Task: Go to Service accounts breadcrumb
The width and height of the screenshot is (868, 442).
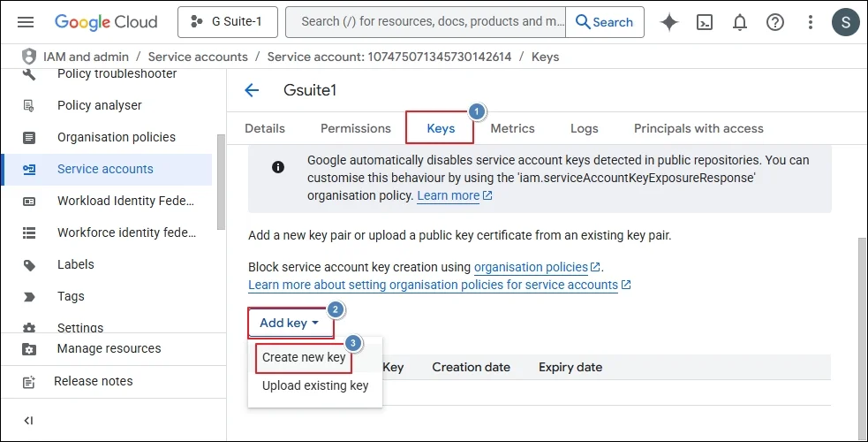Action: tap(198, 57)
